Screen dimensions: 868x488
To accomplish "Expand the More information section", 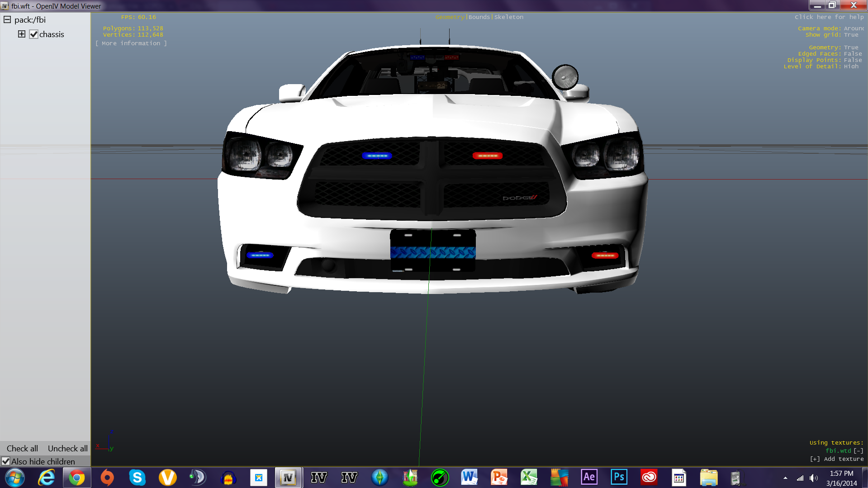I will pyautogui.click(x=131, y=43).
